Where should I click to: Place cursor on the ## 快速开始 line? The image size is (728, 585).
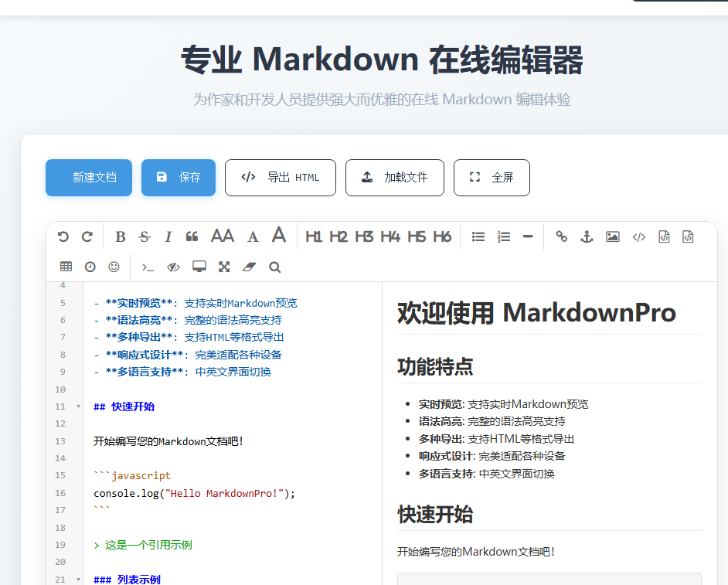click(124, 406)
